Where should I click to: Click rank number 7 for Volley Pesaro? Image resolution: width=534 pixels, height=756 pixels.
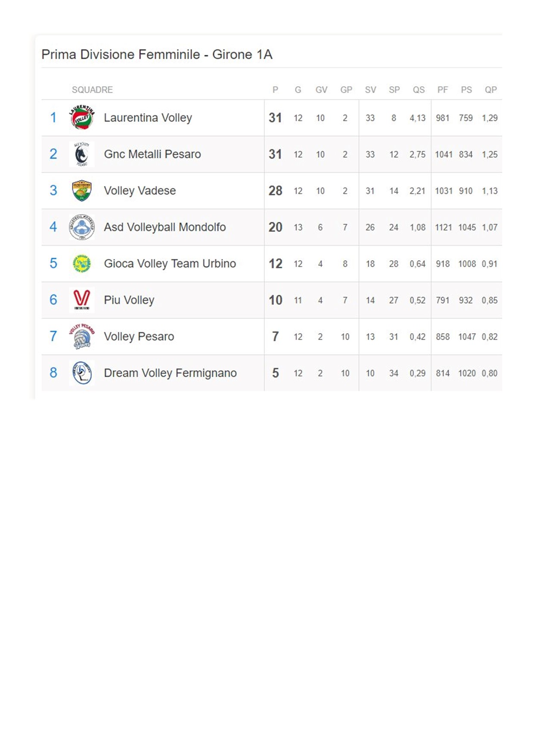tap(53, 336)
